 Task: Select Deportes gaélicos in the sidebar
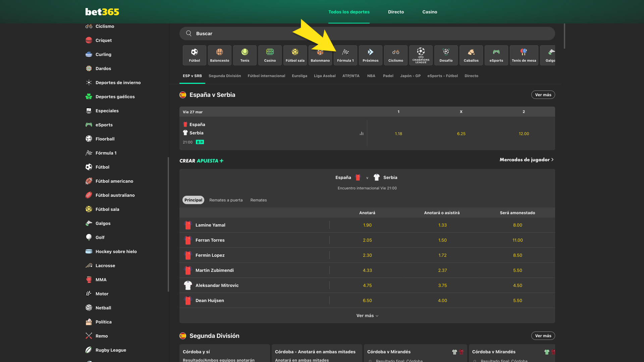(110, 97)
